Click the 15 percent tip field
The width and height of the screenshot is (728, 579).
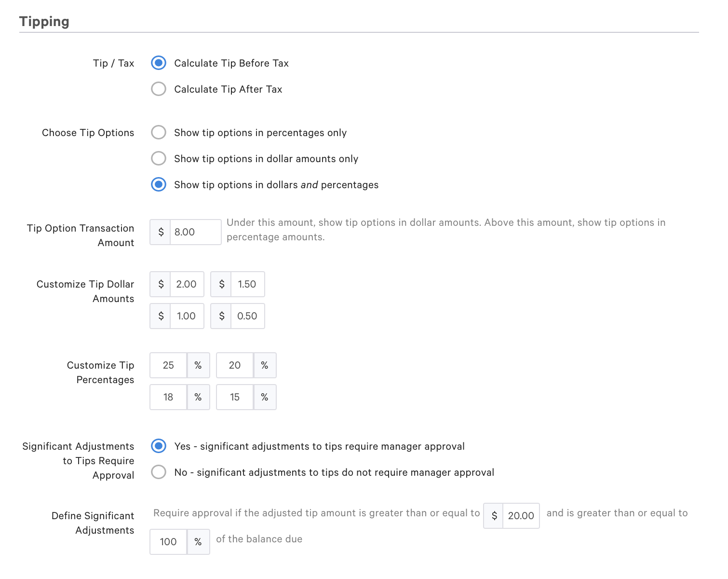(234, 397)
